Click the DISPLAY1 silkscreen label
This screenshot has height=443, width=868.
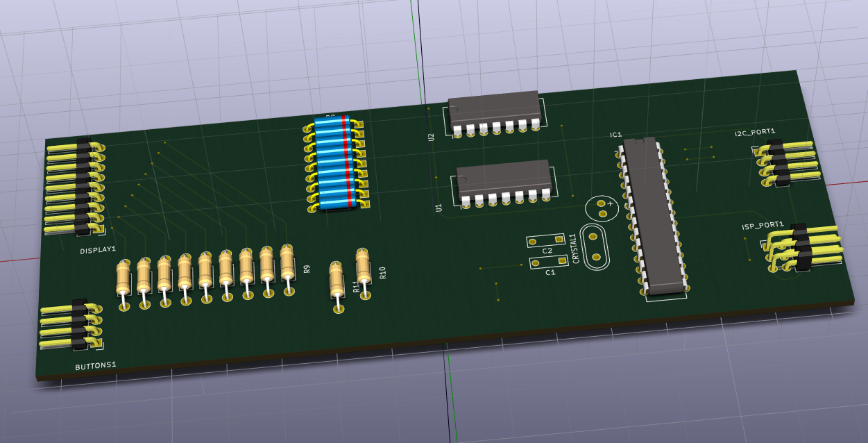pyautogui.click(x=98, y=249)
